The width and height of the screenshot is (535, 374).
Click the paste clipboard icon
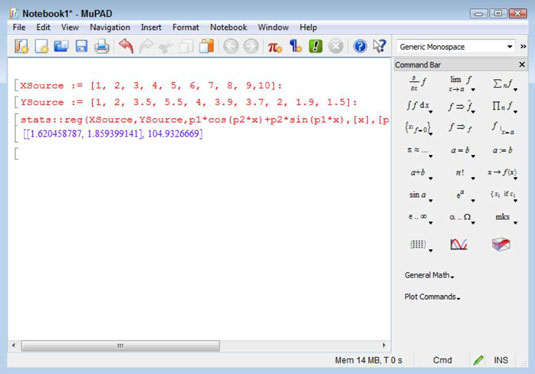click(206, 46)
